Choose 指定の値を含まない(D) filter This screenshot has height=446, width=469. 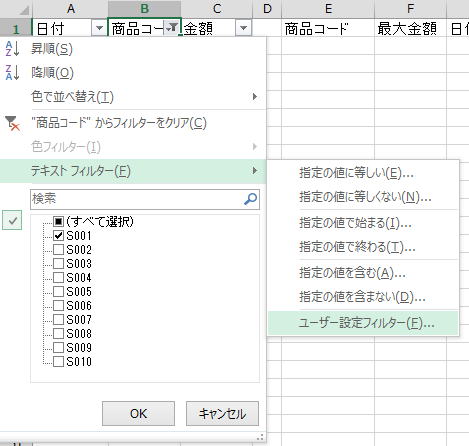coord(363,297)
